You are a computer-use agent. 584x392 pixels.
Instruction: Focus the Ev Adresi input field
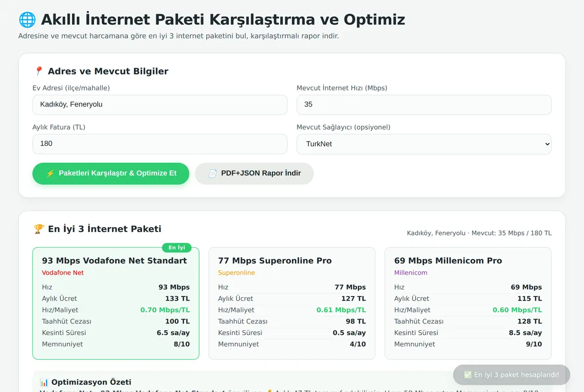pos(160,105)
